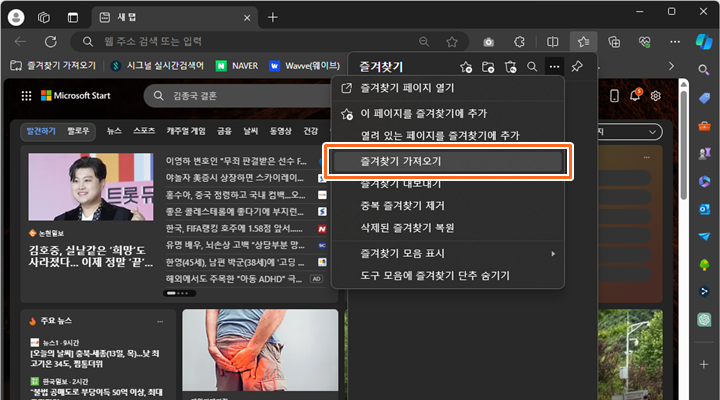
Task: Choose 삭제된 즐겨찾기 복원
Action: pos(448,227)
